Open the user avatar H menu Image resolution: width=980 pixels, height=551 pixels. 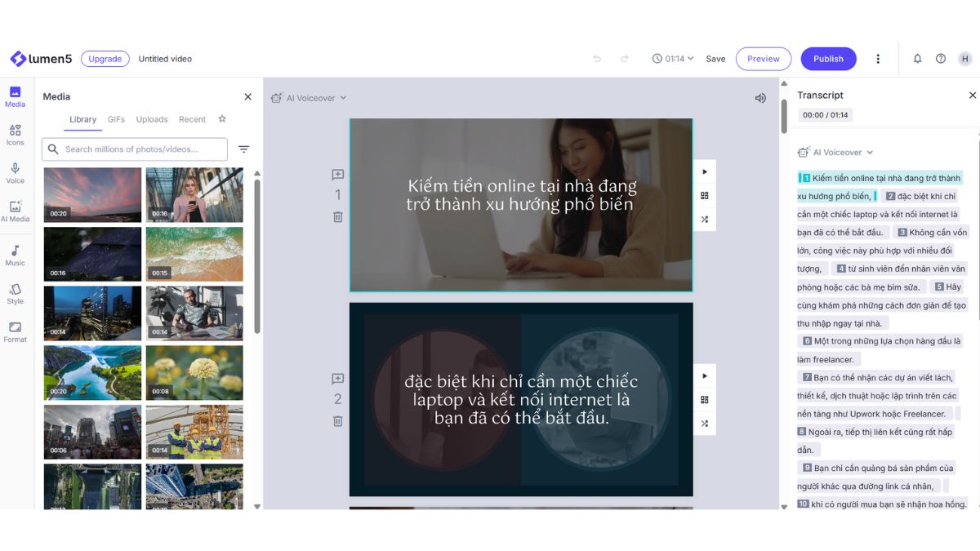965,59
